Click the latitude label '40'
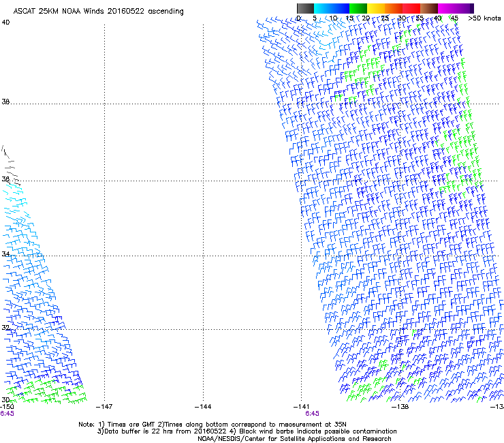The width and height of the screenshot is (504, 443). (5, 22)
